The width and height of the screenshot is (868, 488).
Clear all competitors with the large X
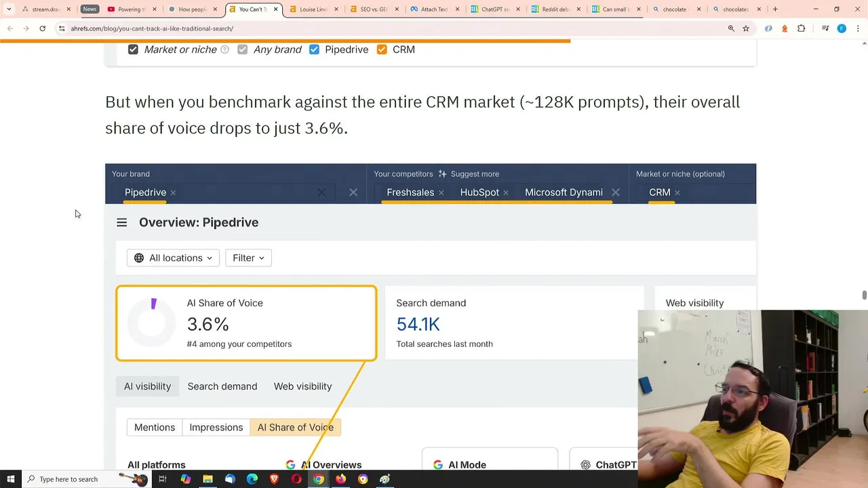(616, 192)
